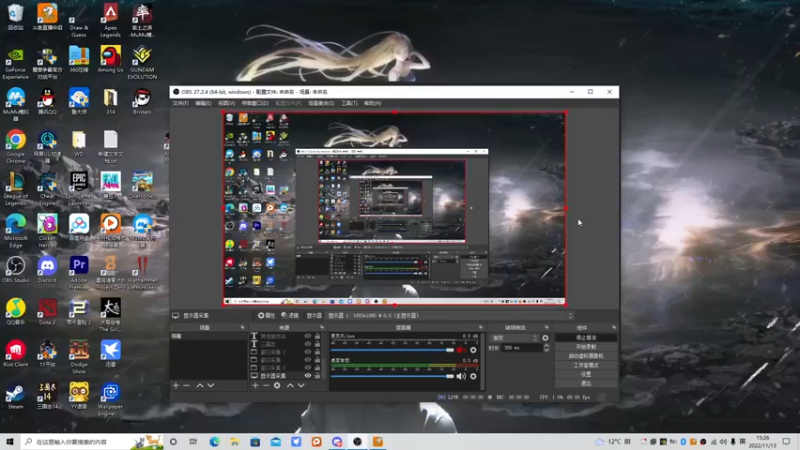The width and height of the screenshot is (800, 450).
Task: Open the Windows Start menu
Action: [x=10, y=442]
